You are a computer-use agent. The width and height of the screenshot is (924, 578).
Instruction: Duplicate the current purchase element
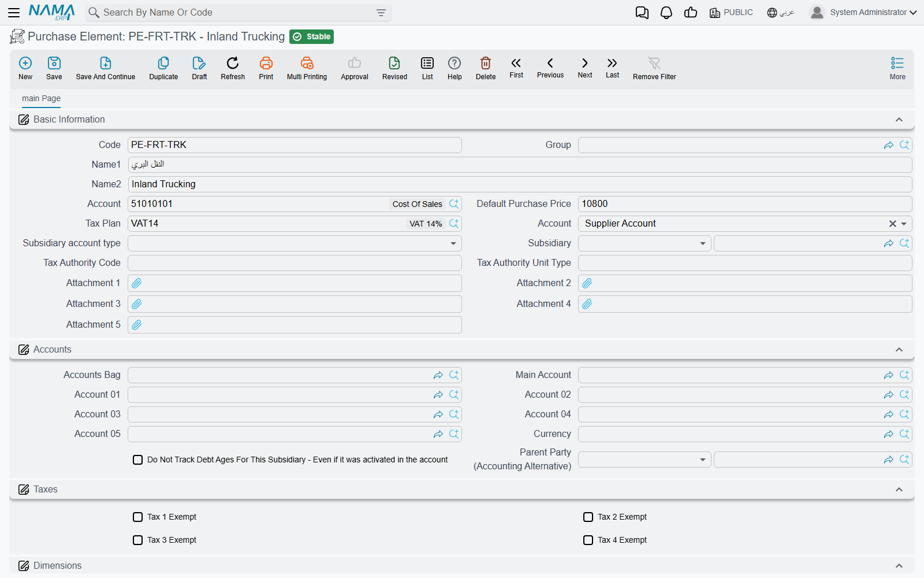pyautogui.click(x=163, y=68)
